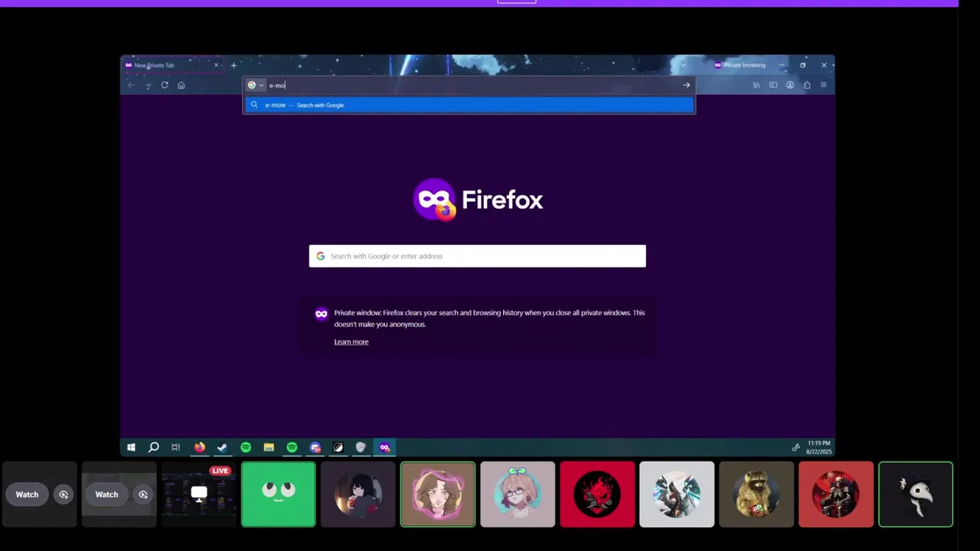Select the plague doctor mask participant tile
The image size is (980, 551).
click(x=916, y=494)
